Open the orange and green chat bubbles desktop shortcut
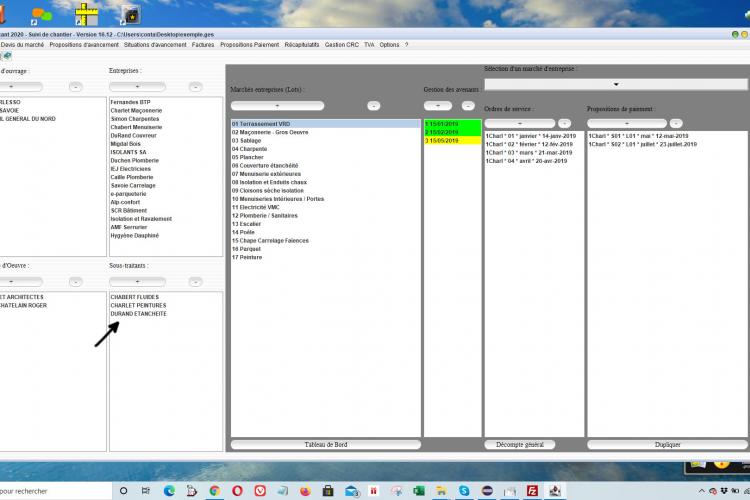The height and width of the screenshot is (500, 750). (x=42, y=16)
